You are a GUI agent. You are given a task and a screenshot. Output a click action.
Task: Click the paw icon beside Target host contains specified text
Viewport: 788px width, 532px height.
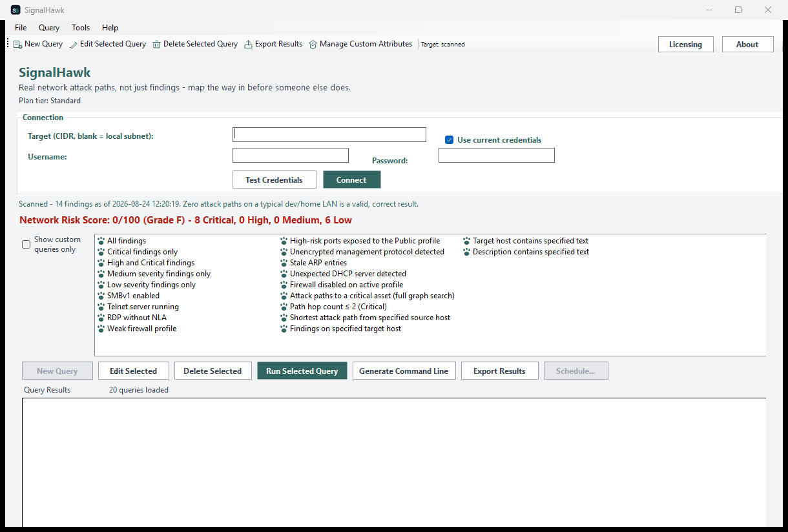(x=467, y=241)
